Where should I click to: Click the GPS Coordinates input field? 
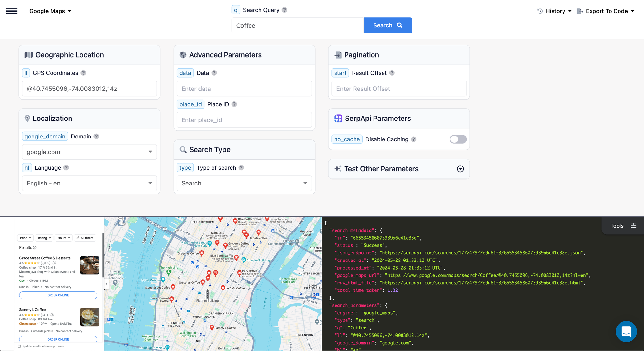pyautogui.click(x=89, y=89)
